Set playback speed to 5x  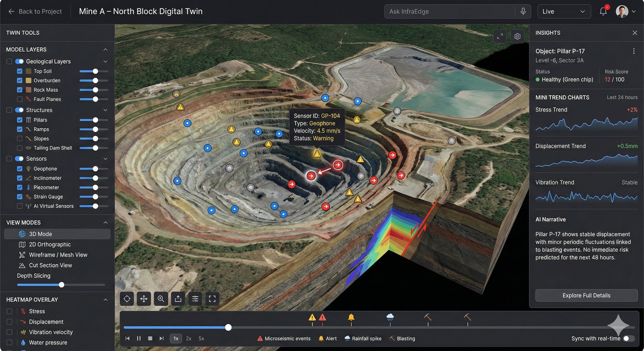[201, 339]
